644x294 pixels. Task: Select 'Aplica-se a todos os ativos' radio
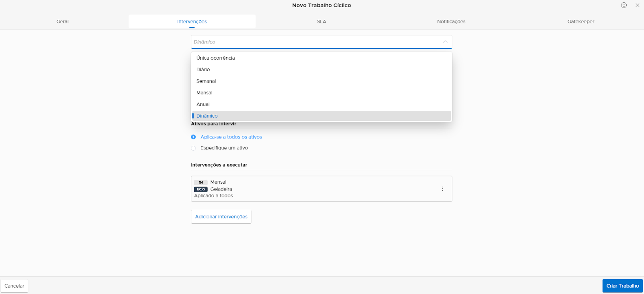(194, 137)
